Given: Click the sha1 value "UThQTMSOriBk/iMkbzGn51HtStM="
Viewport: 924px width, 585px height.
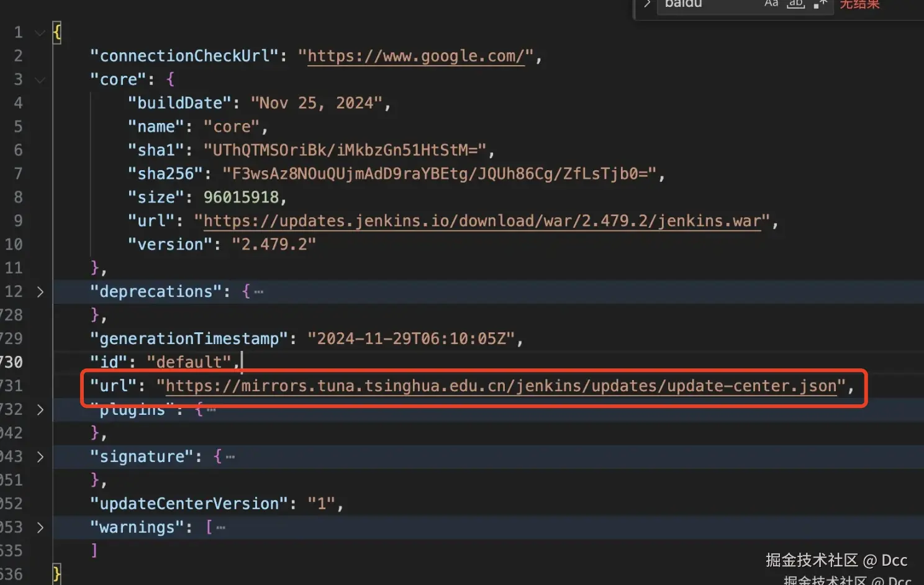Looking at the screenshot, I should coord(345,150).
